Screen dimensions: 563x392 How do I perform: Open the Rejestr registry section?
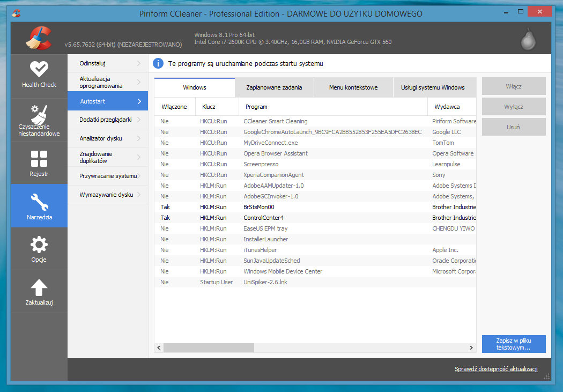(39, 163)
